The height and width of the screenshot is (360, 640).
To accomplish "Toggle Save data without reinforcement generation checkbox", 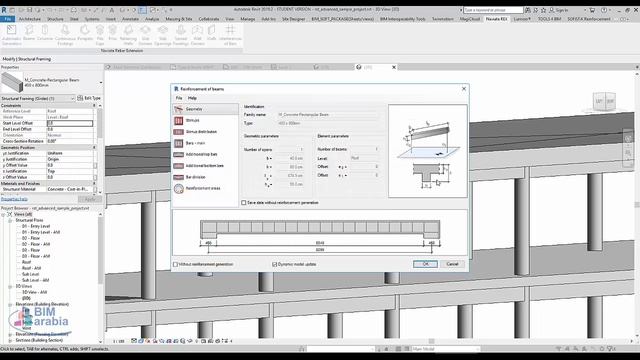I will [244, 202].
